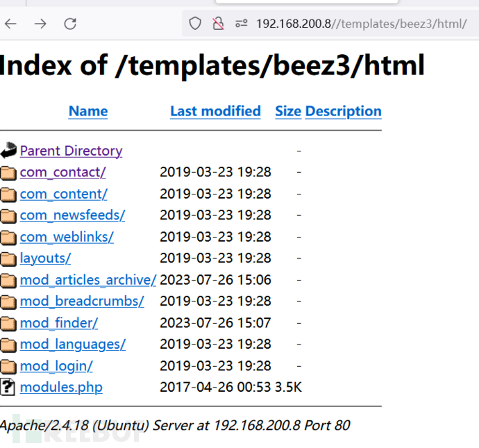This screenshot has width=479, height=448.
Task: Open the modules.php file link
Action: coord(61,388)
